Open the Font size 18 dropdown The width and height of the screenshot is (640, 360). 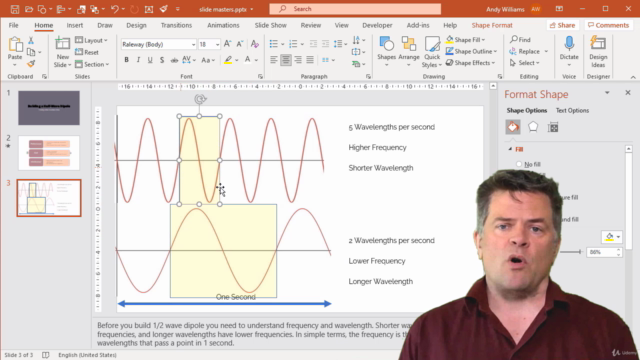click(x=217, y=44)
